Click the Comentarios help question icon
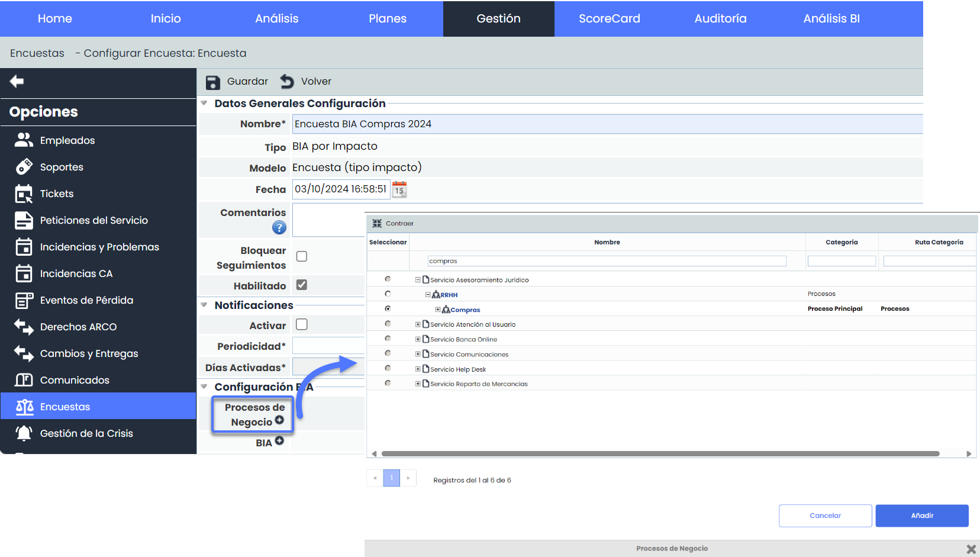This screenshot has height=557, width=980. (x=279, y=227)
